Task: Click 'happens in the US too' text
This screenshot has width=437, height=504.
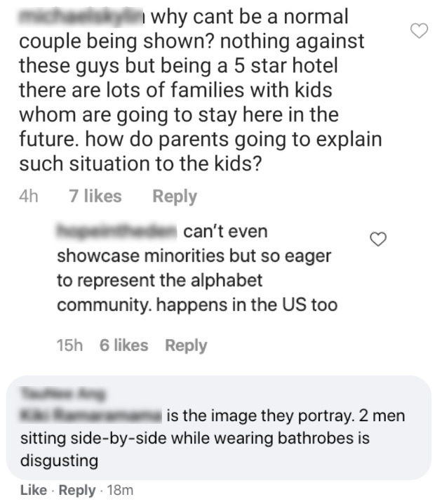Action: pyautogui.click(x=247, y=305)
